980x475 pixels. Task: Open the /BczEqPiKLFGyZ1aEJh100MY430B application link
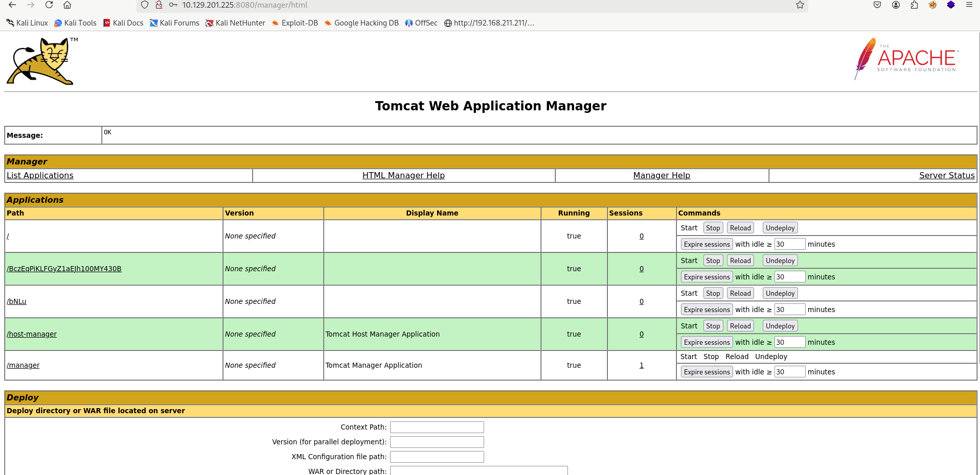(64, 269)
